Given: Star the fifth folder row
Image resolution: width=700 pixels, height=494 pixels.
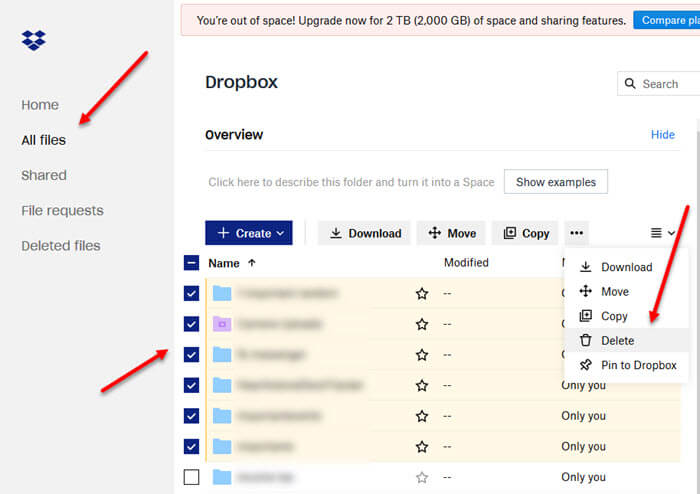Looking at the screenshot, I should pyautogui.click(x=422, y=416).
